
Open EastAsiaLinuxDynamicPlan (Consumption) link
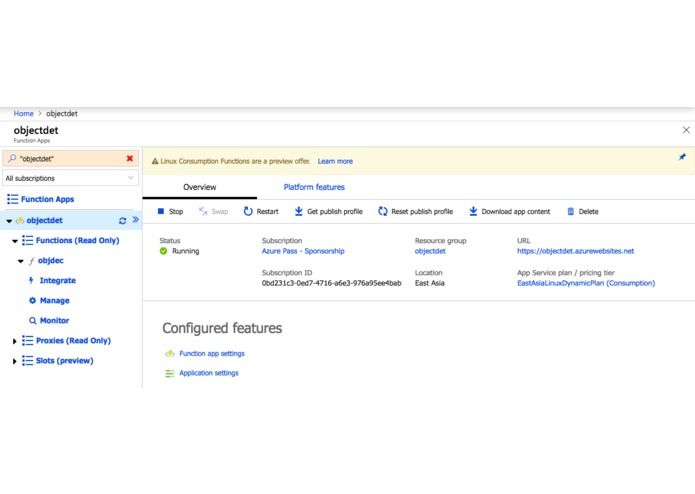586,283
